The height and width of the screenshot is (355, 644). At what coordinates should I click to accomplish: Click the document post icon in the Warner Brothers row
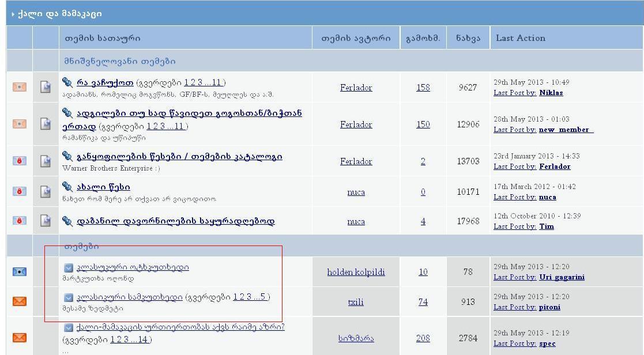[x=46, y=161]
